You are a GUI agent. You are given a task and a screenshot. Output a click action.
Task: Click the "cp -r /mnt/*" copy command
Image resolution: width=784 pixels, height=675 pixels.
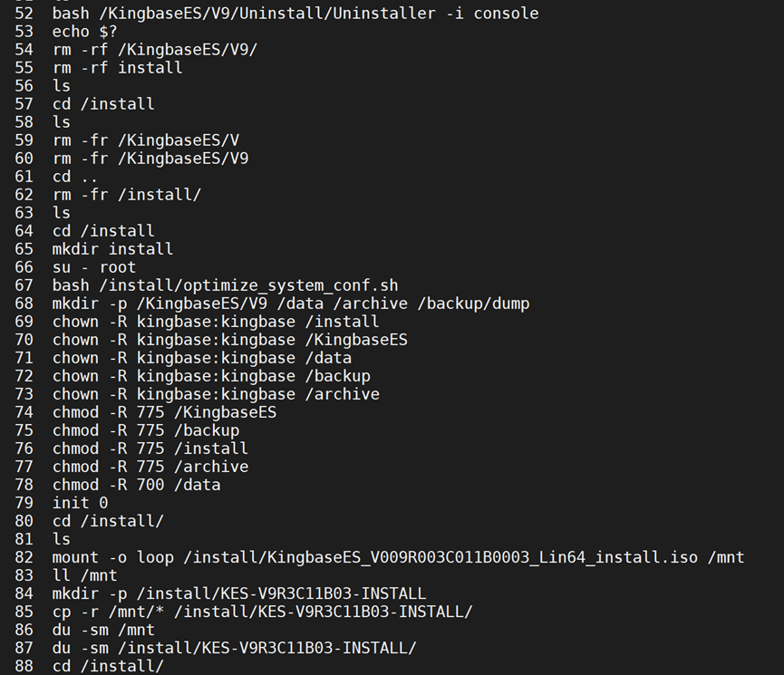point(262,612)
